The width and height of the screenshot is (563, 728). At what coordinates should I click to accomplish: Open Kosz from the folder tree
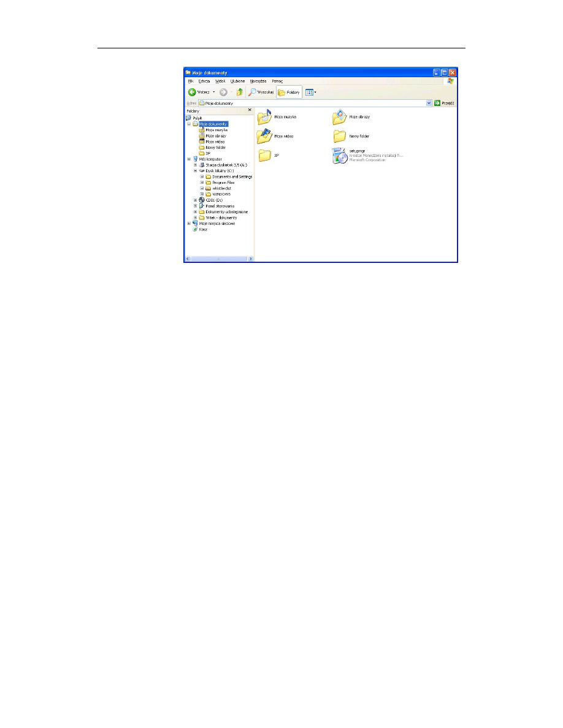pos(203,229)
